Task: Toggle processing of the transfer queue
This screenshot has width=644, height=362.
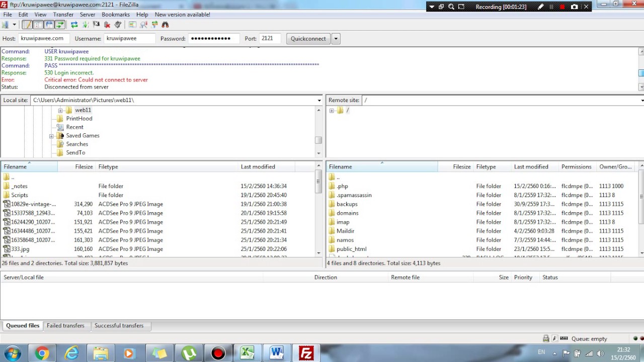Action: (x=86, y=25)
